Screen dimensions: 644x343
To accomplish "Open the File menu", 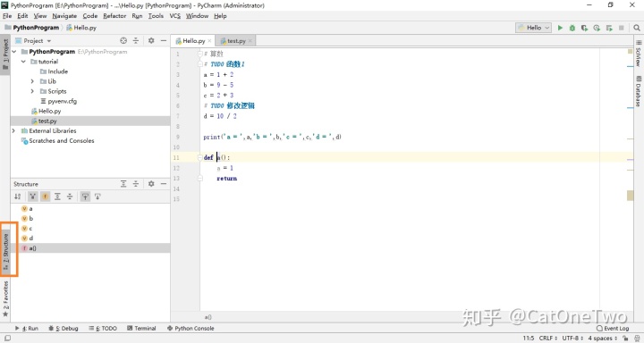I will click(7, 16).
